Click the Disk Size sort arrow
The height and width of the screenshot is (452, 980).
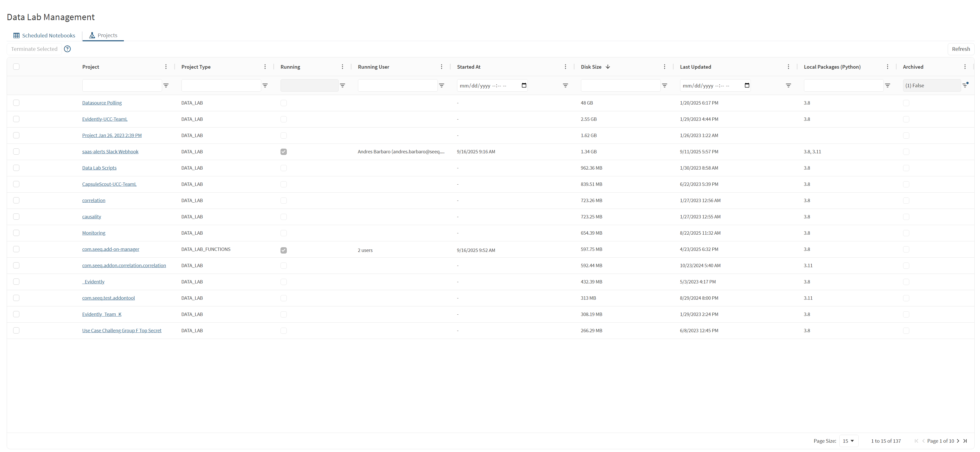608,67
